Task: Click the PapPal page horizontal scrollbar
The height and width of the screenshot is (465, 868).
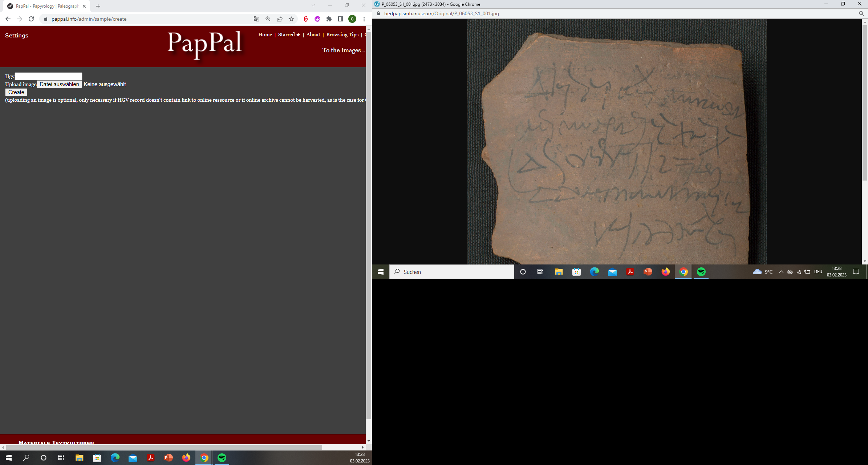Action: pyautogui.click(x=163, y=447)
